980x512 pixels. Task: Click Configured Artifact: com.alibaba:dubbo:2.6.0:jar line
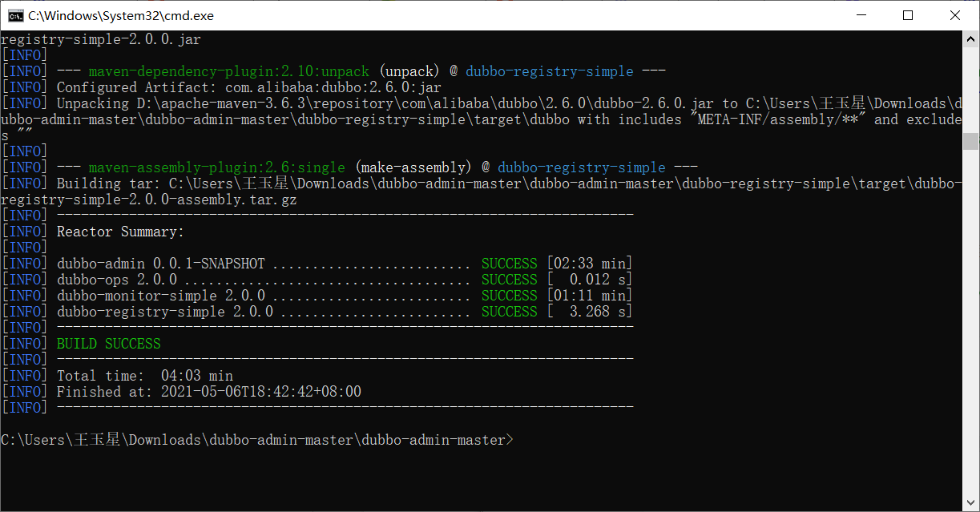coord(249,87)
